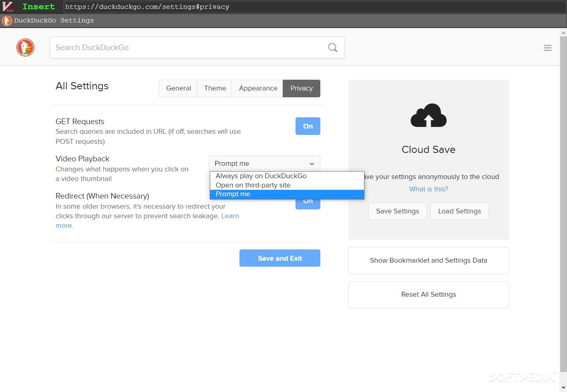The image size is (567, 392).
Task: Open the redirect Learn more link
Action: click(230, 216)
